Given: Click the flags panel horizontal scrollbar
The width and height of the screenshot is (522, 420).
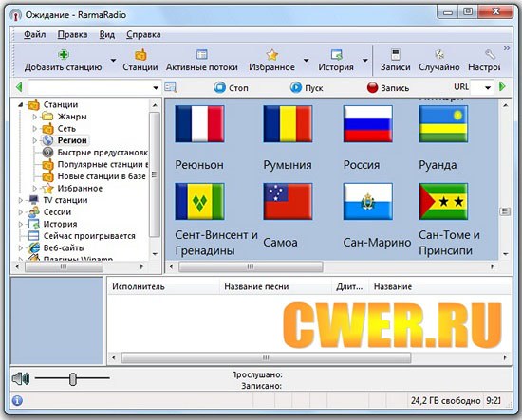Looking at the screenshot, I should [251, 266].
